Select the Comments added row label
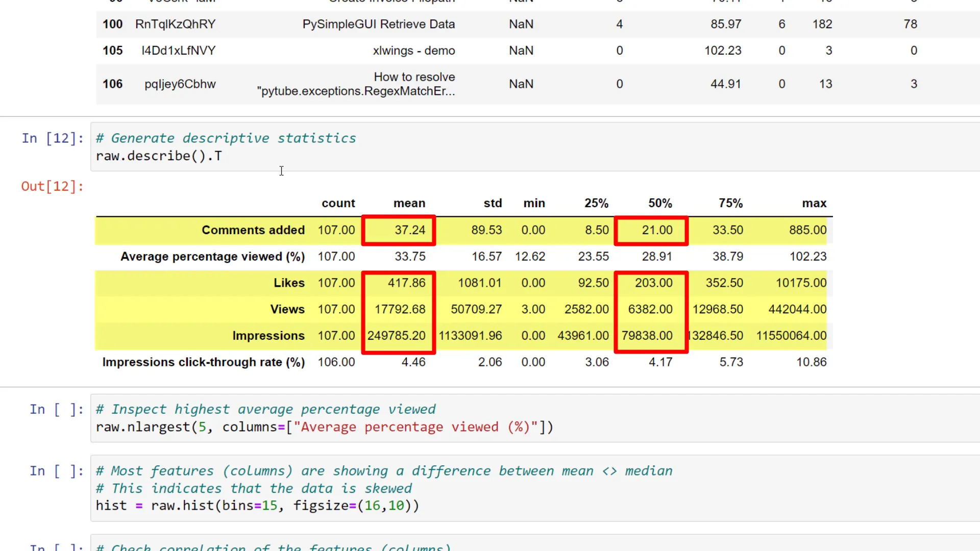This screenshot has width=980, height=551. click(x=254, y=230)
